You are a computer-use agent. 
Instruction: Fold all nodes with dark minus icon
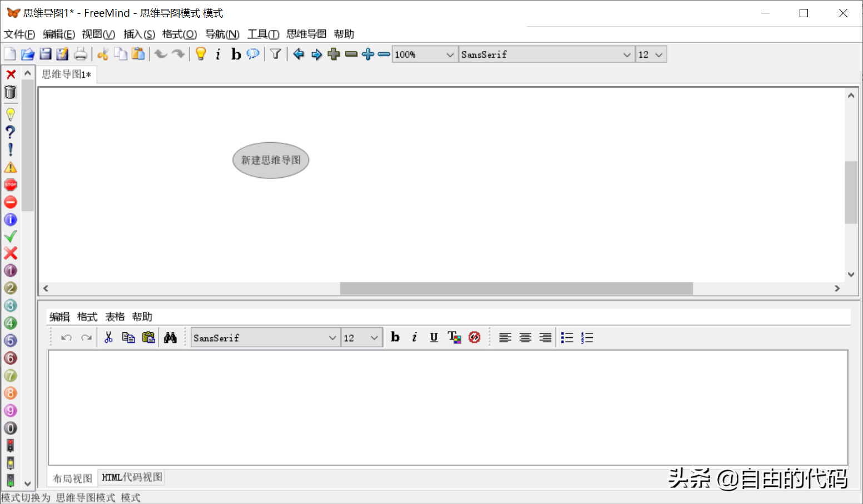(x=351, y=54)
